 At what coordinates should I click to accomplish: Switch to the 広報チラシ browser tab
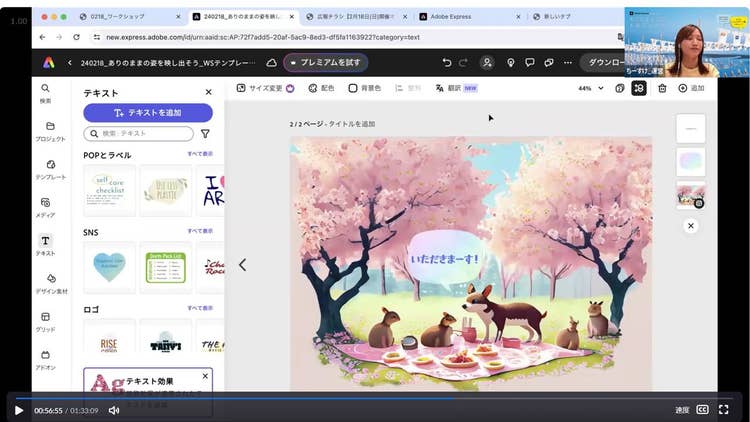click(x=356, y=16)
